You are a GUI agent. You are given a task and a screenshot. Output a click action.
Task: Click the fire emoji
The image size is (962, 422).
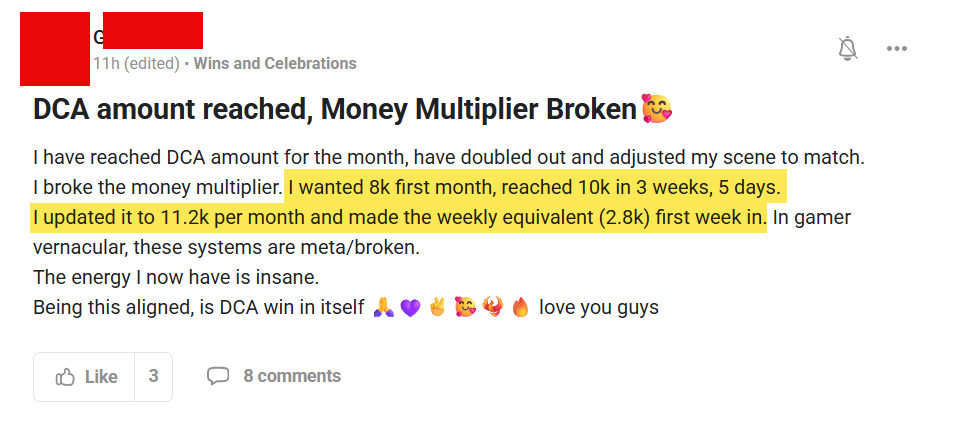click(519, 308)
